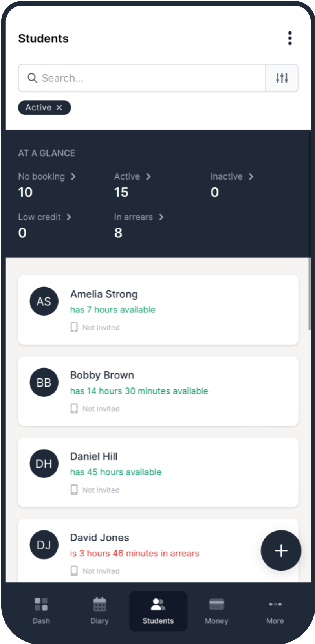Open the filter sliders icon

pos(282,78)
